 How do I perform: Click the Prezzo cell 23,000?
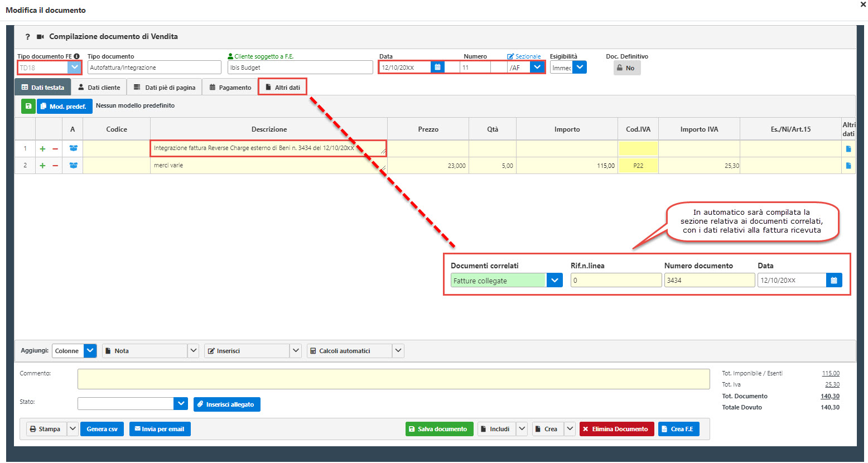pyautogui.click(x=428, y=166)
